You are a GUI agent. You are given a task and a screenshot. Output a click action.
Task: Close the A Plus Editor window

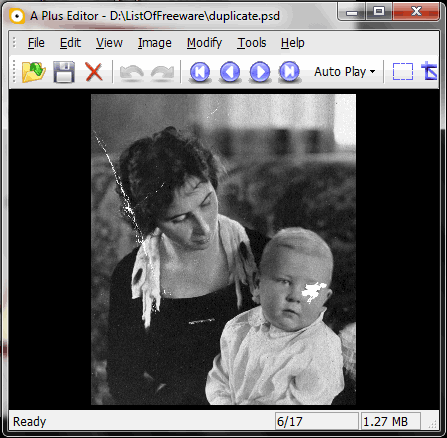pos(417,13)
